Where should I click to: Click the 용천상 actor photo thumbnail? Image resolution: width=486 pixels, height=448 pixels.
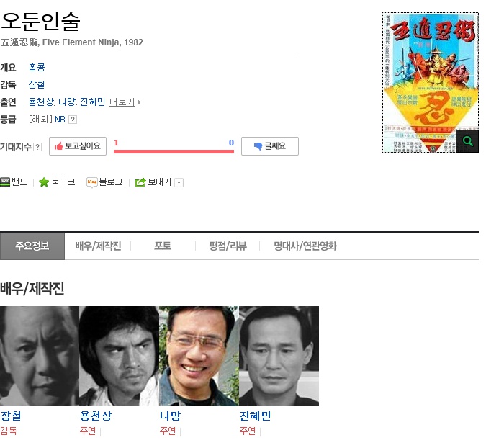[120, 357]
